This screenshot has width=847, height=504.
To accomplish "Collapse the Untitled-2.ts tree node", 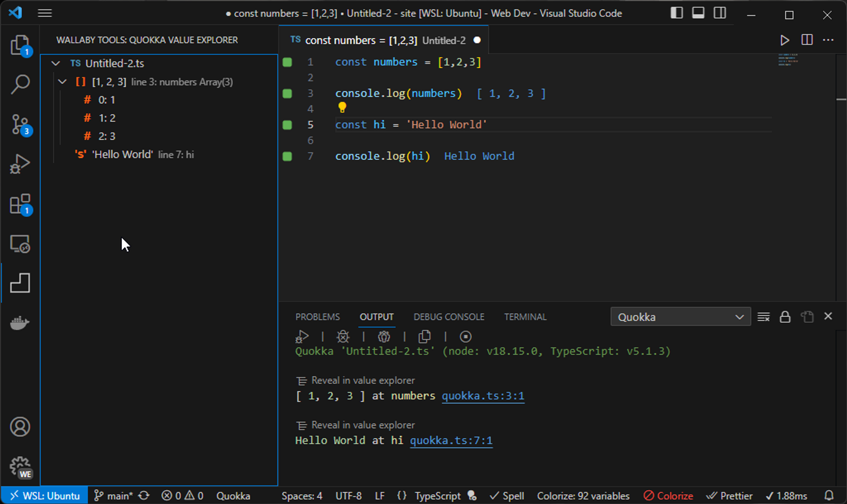I will point(55,63).
